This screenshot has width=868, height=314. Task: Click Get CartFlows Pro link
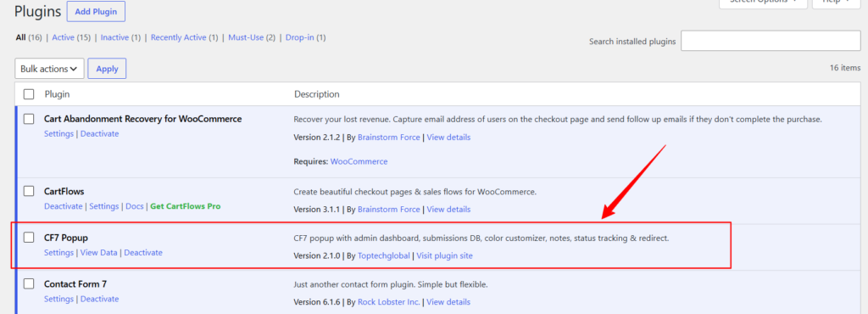pyautogui.click(x=186, y=206)
